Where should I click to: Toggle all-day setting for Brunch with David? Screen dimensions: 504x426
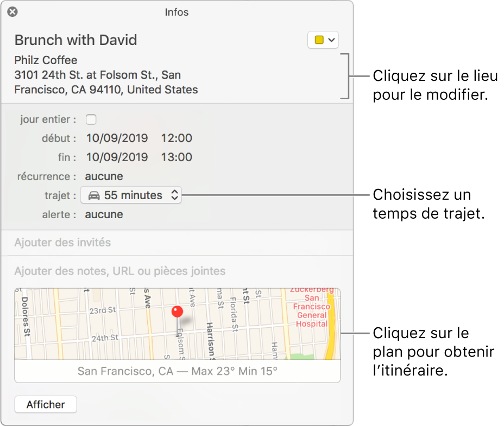[91, 119]
